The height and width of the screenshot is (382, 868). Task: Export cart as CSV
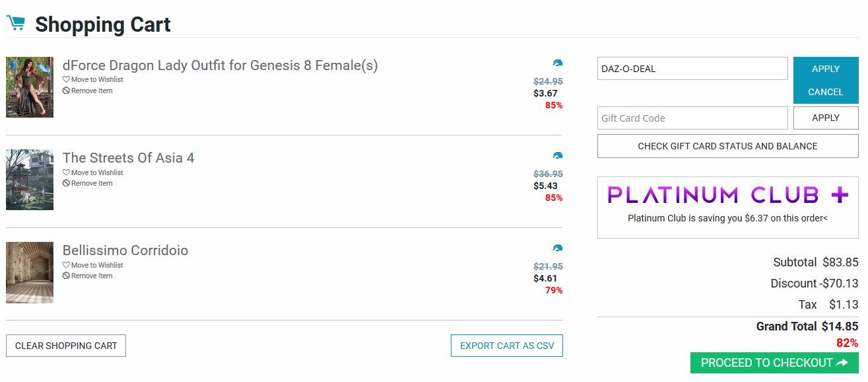point(506,346)
